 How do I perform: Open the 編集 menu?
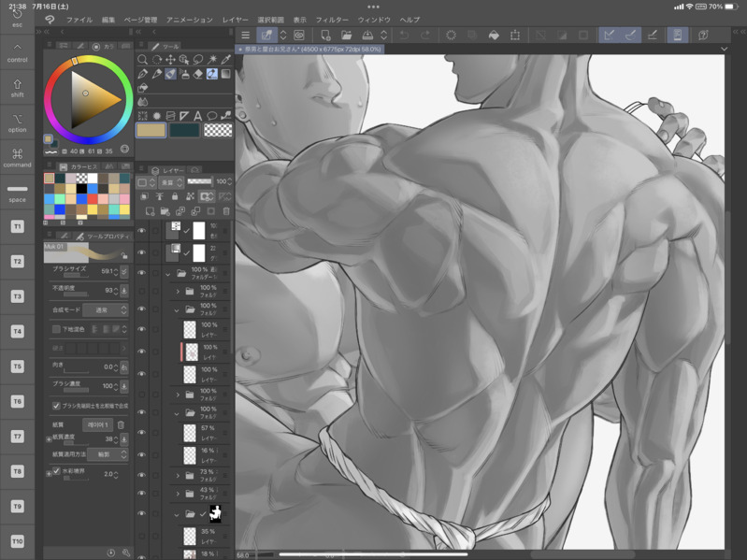pyautogui.click(x=108, y=20)
